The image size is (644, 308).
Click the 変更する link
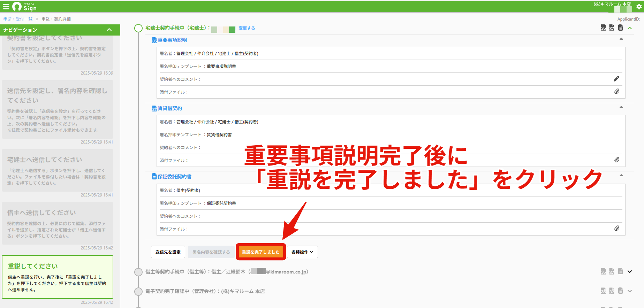pos(247,28)
